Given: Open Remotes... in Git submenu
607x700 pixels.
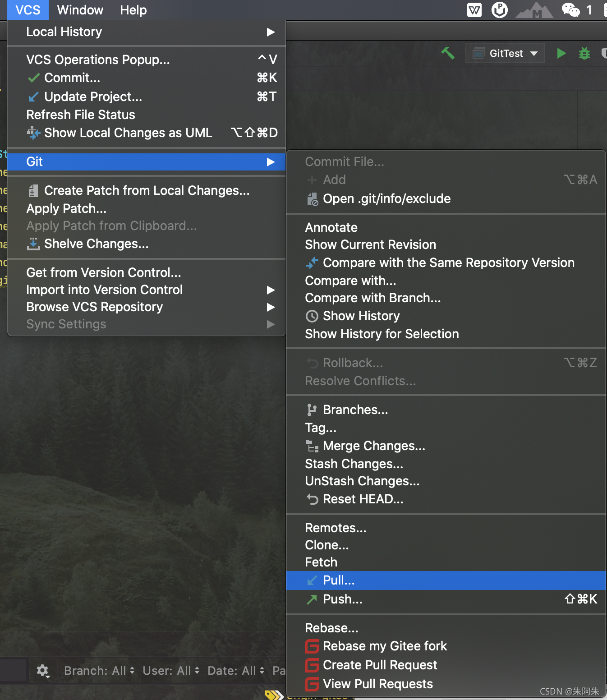Looking at the screenshot, I should 446,528.
